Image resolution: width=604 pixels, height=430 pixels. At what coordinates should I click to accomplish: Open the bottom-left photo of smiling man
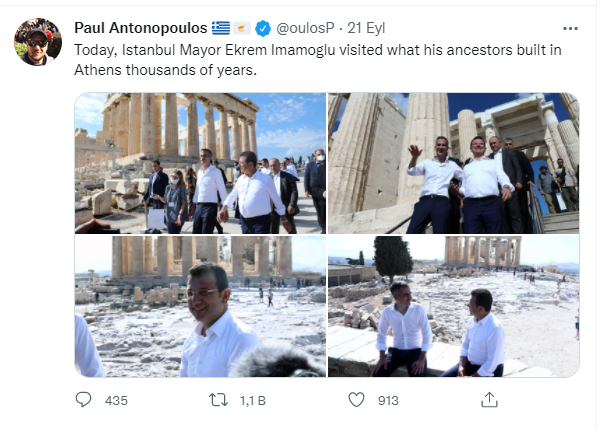200,306
